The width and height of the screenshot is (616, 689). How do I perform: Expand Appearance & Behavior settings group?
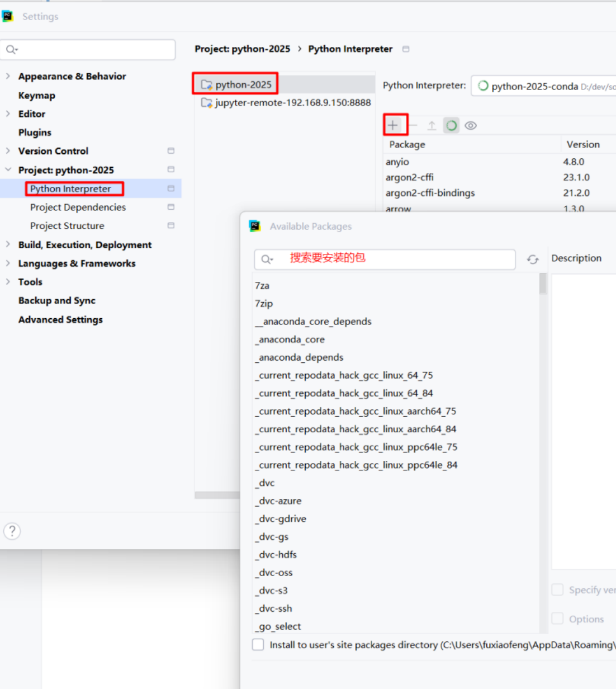pyautogui.click(x=8, y=75)
